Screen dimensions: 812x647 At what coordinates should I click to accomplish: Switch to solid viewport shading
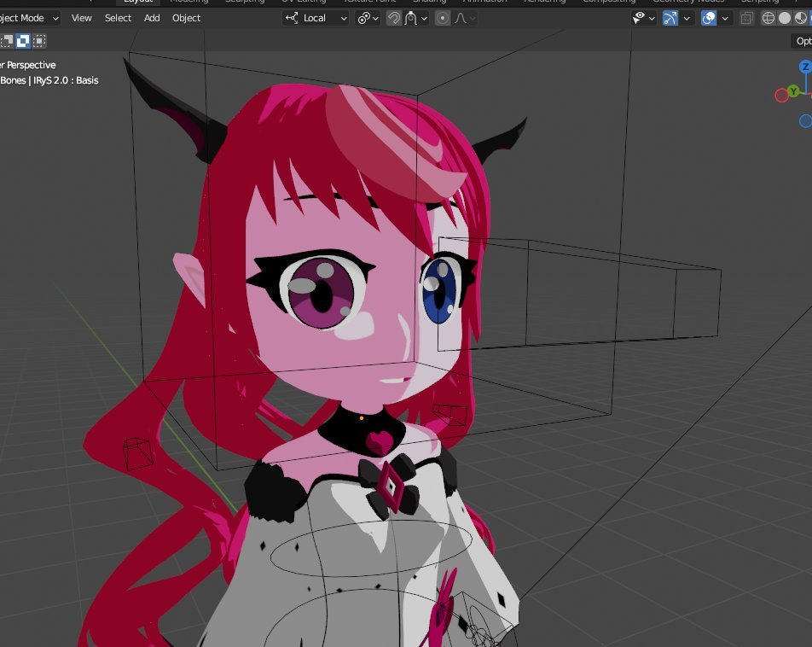point(785,18)
